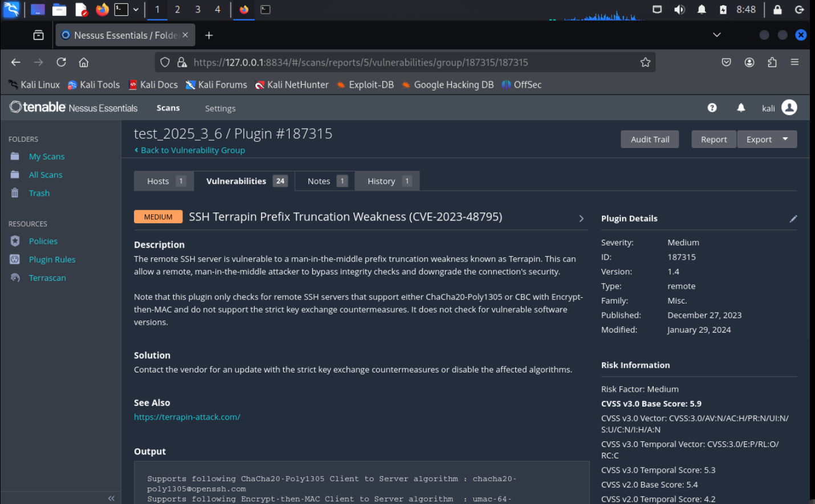Open the Export dropdown
This screenshot has width=815, height=504.
[767, 140]
